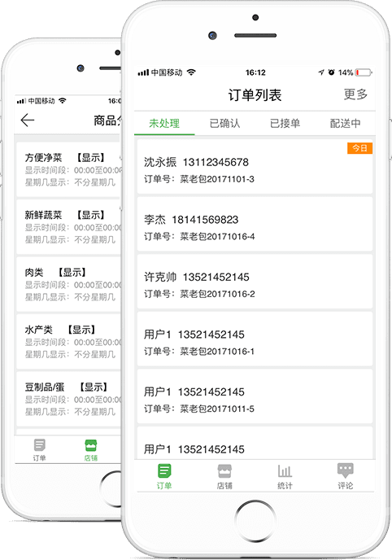Image resolution: width=392 pixels, height=560 pixels.
Task: Tap the orange 今日 badge
Action: click(x=360, y=148)
